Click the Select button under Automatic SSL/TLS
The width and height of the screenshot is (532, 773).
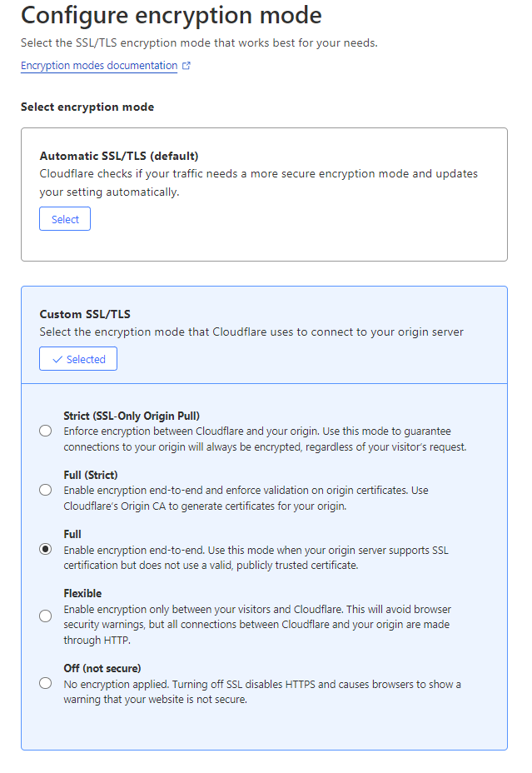click(65, 219)
